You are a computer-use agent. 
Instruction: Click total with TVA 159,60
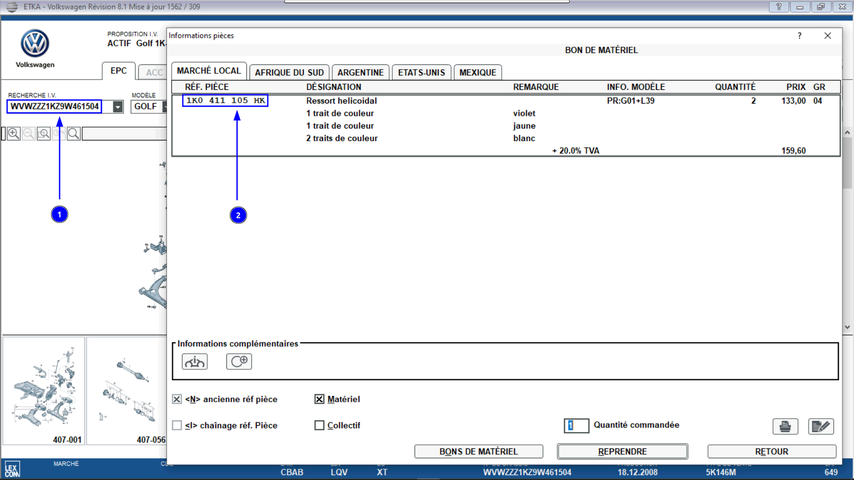[794, 151]
